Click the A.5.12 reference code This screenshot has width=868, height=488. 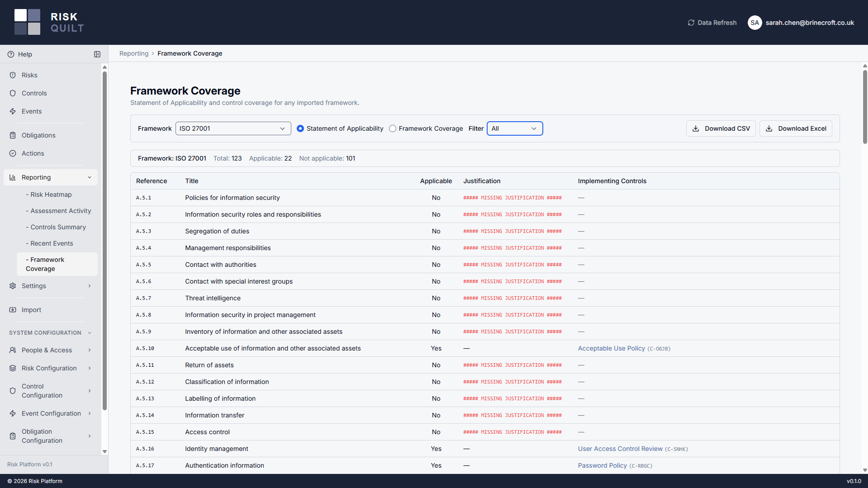(145, 382)
